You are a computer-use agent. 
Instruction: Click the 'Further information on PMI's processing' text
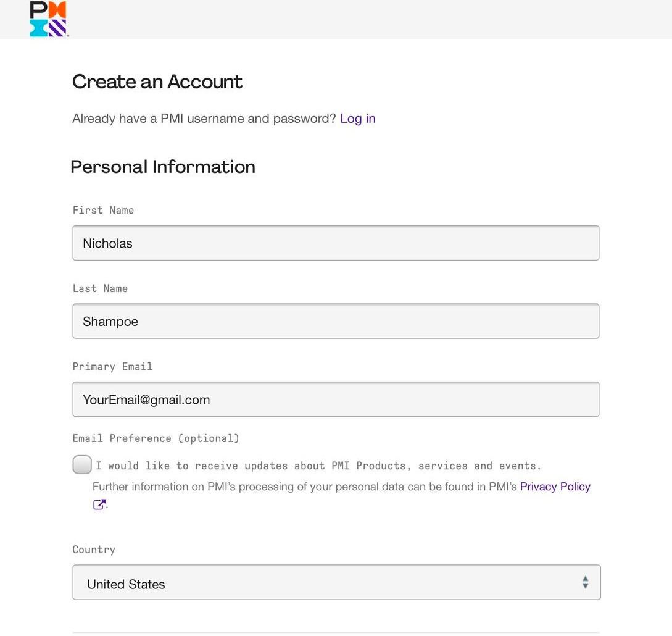tap(305, 487)
